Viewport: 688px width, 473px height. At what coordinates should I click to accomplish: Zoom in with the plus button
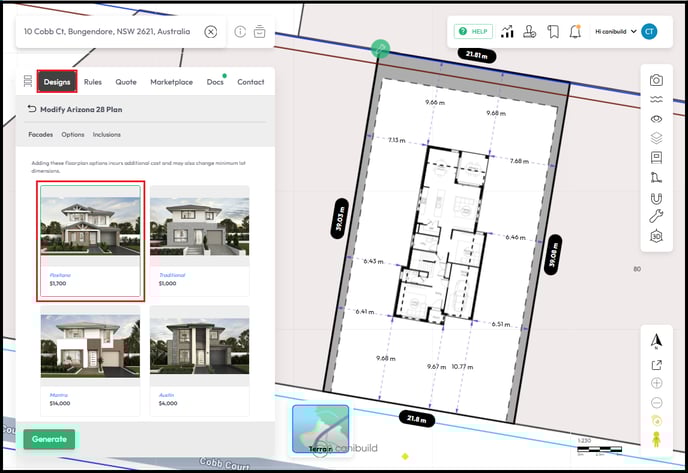click(x=656, y=383)
